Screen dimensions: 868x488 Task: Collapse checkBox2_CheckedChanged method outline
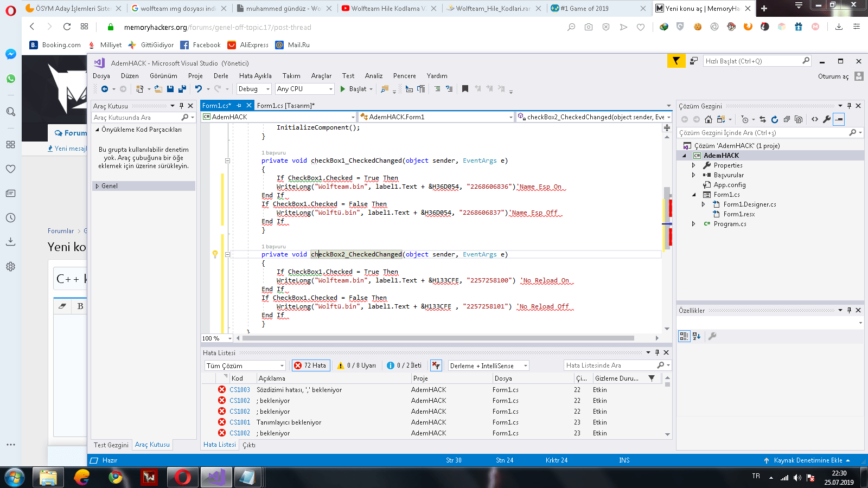(x=227, y=254)
